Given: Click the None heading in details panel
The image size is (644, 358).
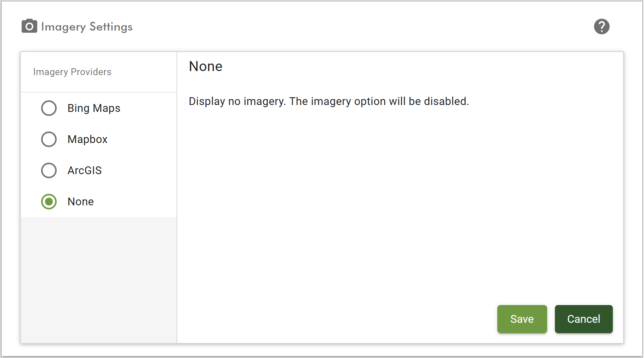Looking at the screenshot, I should click(206, 66).
